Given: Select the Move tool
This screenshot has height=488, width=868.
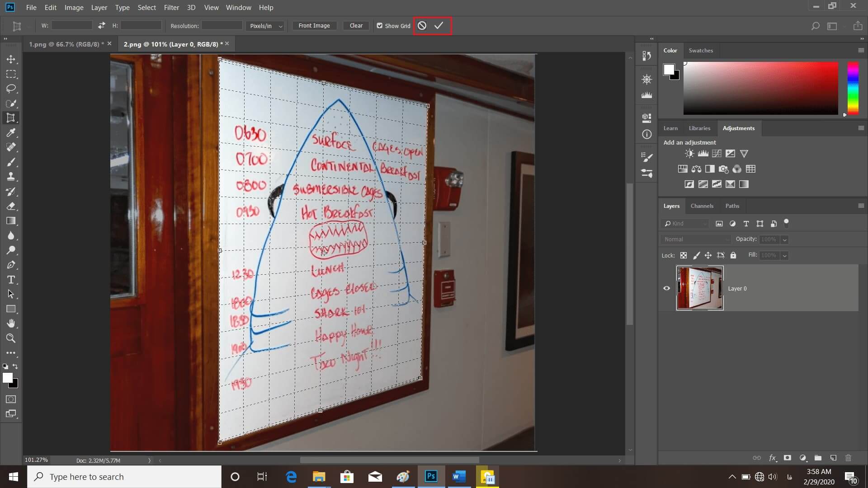Looking at the screenshot, I should [11, 59].
